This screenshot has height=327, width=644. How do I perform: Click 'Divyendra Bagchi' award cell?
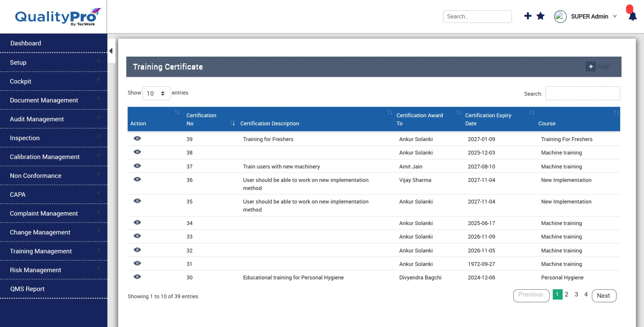(420, 277)
